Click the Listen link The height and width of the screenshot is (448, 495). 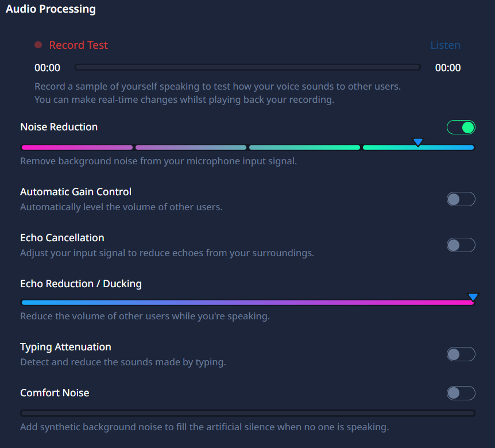[445, 45]
